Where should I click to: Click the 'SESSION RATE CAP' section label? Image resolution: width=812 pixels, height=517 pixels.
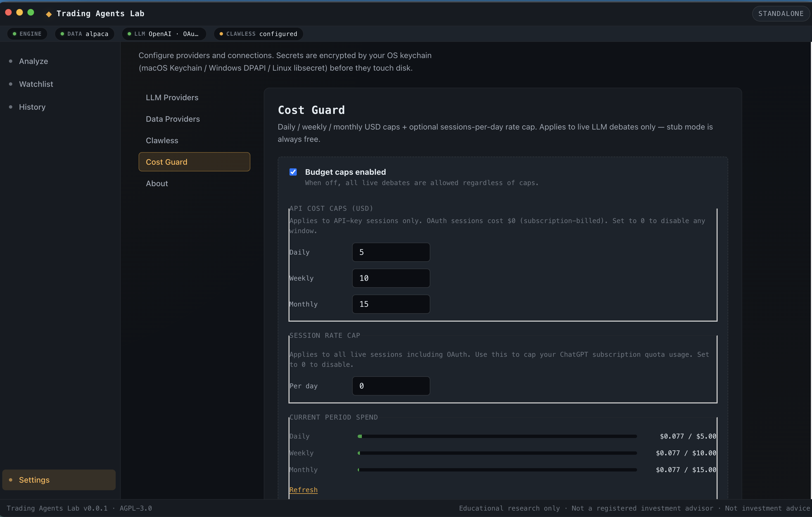tap(325, 336)
